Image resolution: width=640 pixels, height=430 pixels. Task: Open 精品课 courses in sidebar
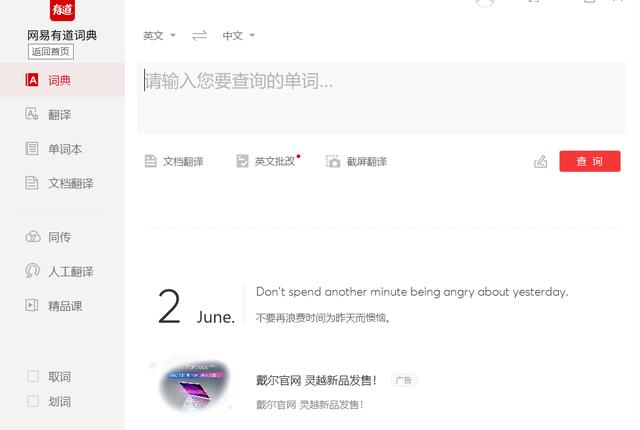click(54, 306)
